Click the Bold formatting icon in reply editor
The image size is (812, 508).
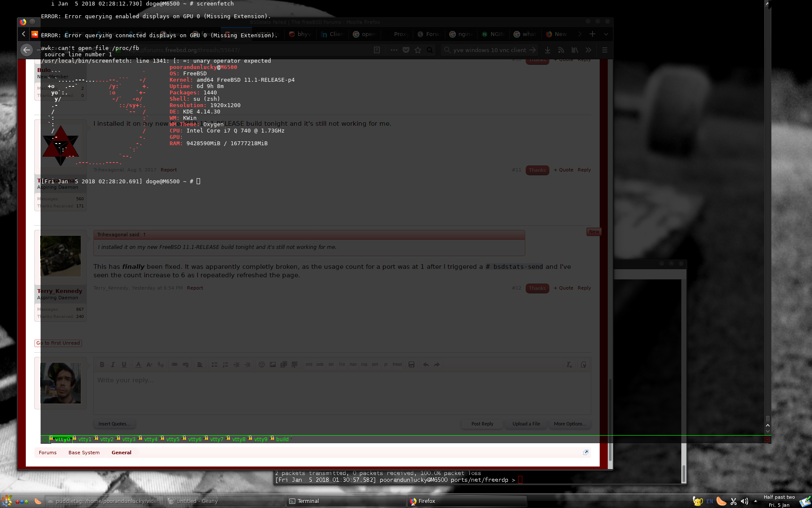click(x=102, y=364)
